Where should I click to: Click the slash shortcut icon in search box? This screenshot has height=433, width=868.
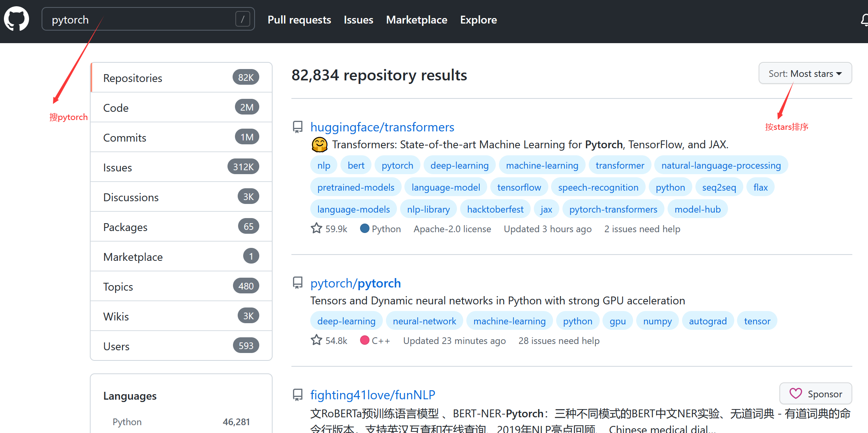[242, 19]
